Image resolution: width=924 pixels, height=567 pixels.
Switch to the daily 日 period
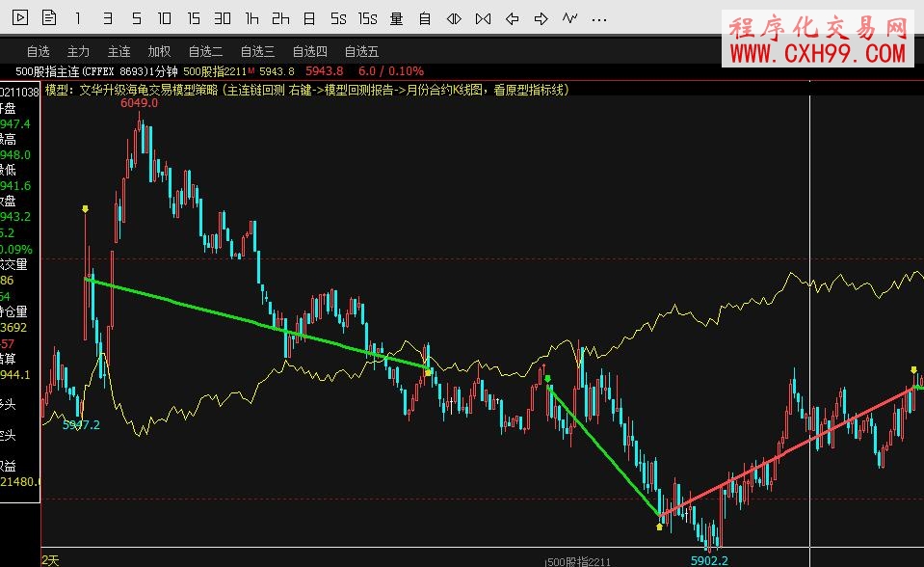(308, 18)
